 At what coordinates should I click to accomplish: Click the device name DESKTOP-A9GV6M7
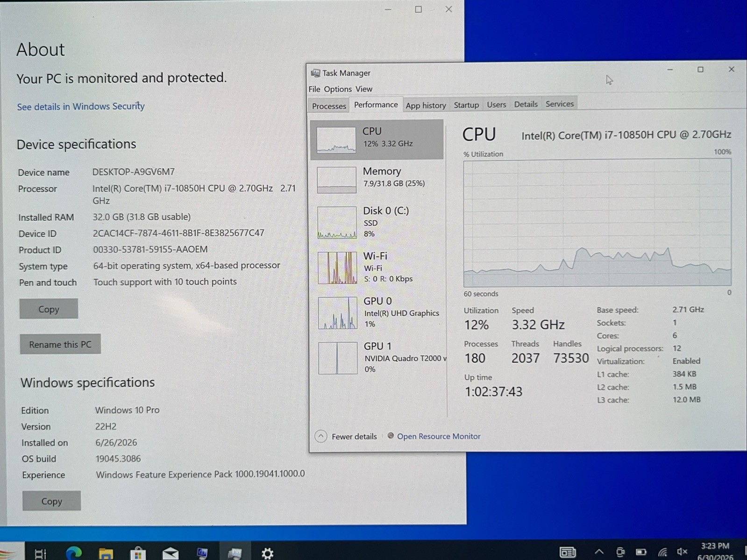[133, 172]
